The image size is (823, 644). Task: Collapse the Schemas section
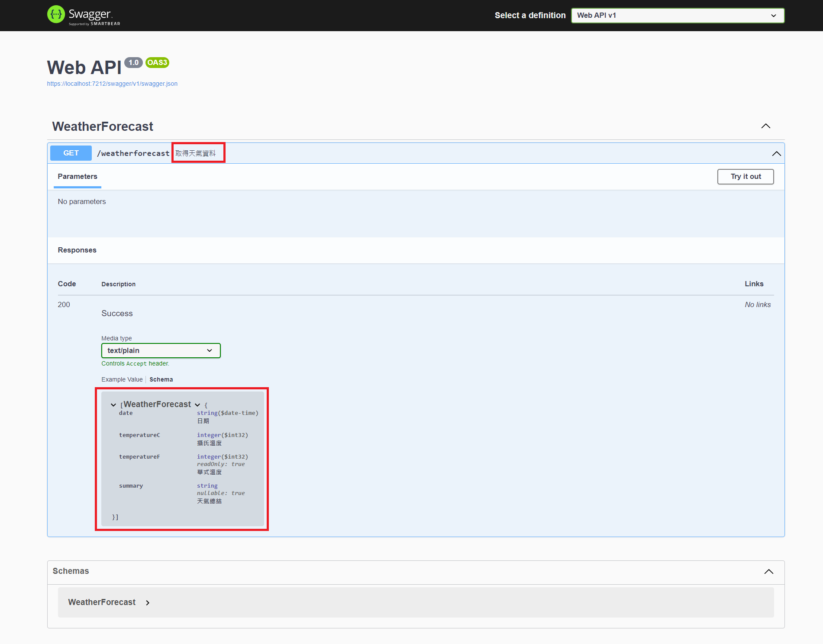[768, 572]
